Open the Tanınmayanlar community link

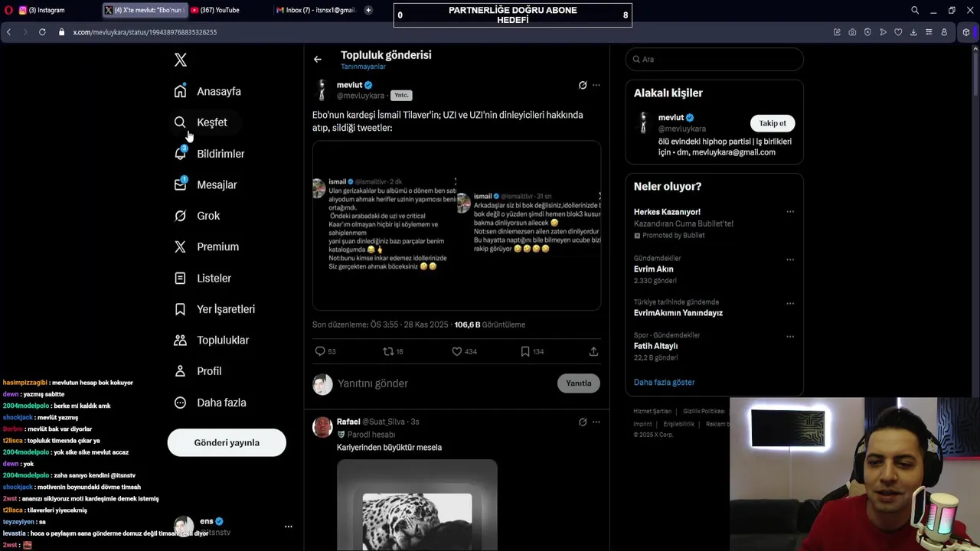coord(363,67)
